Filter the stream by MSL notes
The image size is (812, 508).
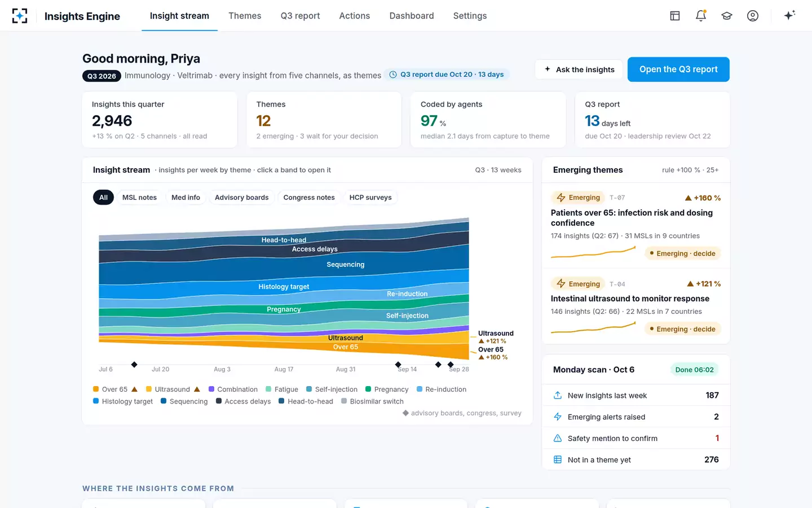pos(139,198)
